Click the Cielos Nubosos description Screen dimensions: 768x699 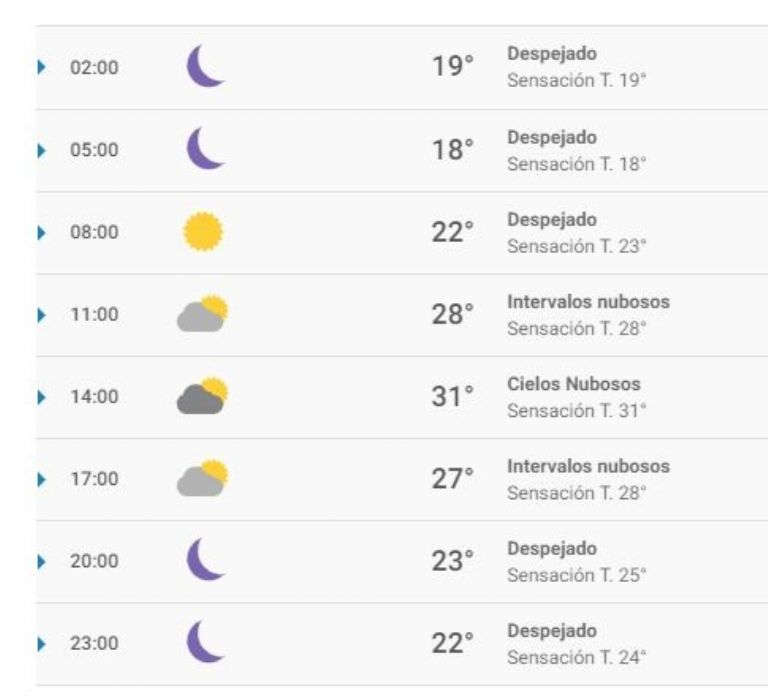click(574, 384)
